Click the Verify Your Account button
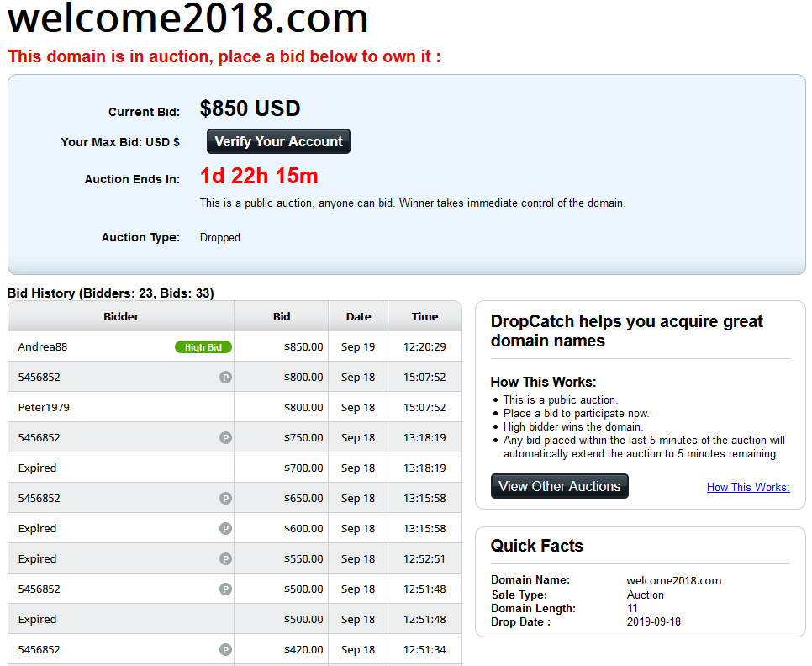812x666 pixels. coord(278,141)
